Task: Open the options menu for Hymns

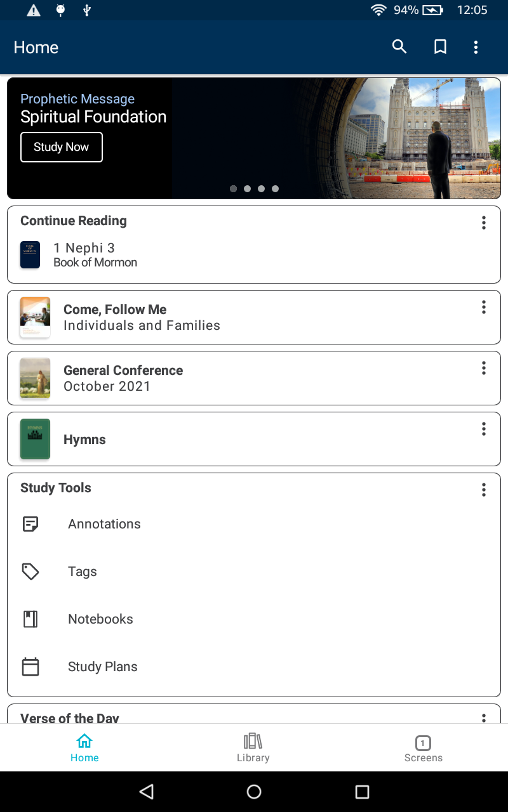Action: click(483, 428)
